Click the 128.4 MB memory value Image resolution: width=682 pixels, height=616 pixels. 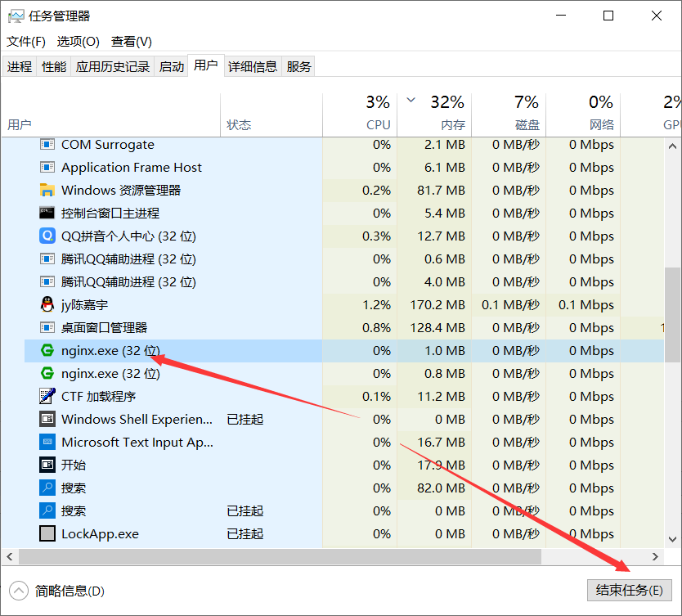(x=437, y=327)
